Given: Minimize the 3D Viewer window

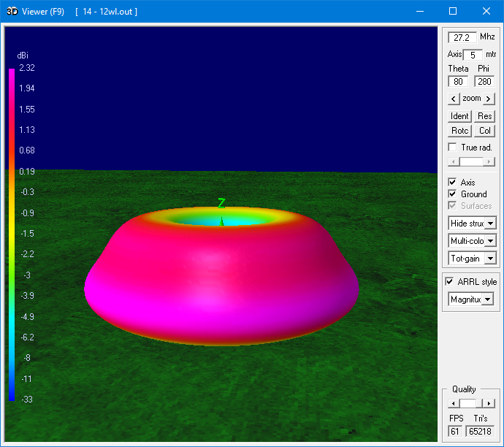Looking at the screenshot, I should click(x=420, y=12).
